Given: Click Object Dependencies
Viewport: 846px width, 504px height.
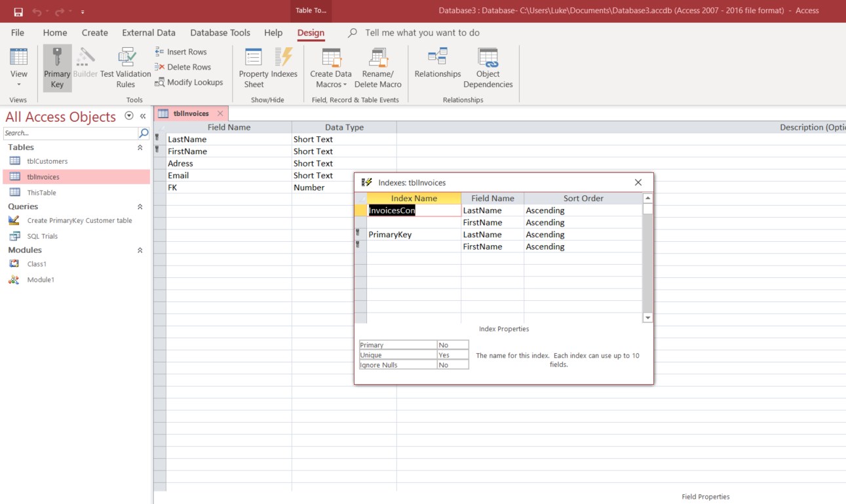Looking at the screenshot, I should 488,69.
